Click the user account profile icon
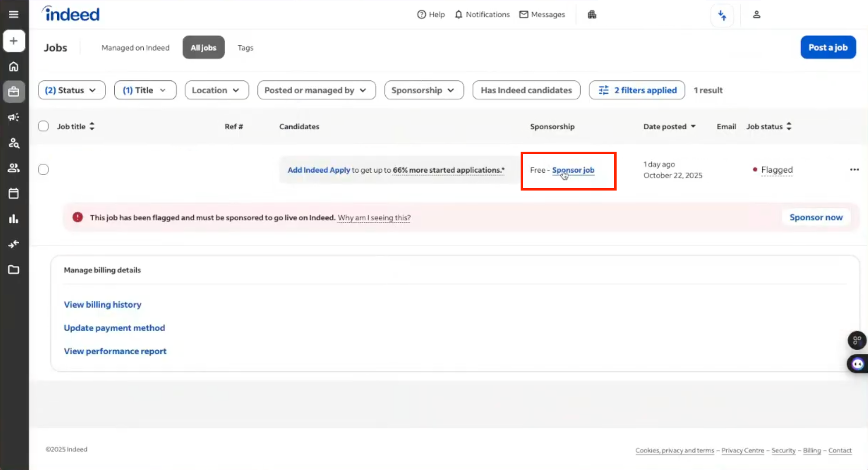 756,15
